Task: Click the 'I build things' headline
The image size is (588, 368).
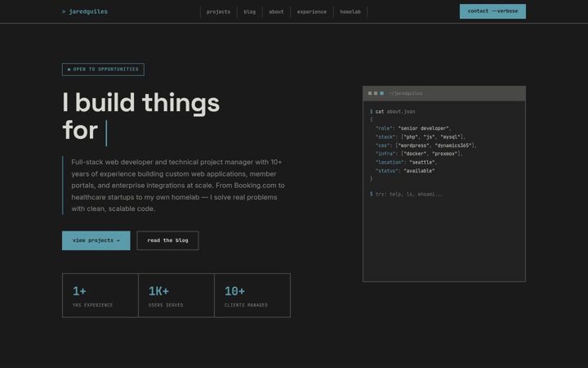Action: [x=141, y=116]
